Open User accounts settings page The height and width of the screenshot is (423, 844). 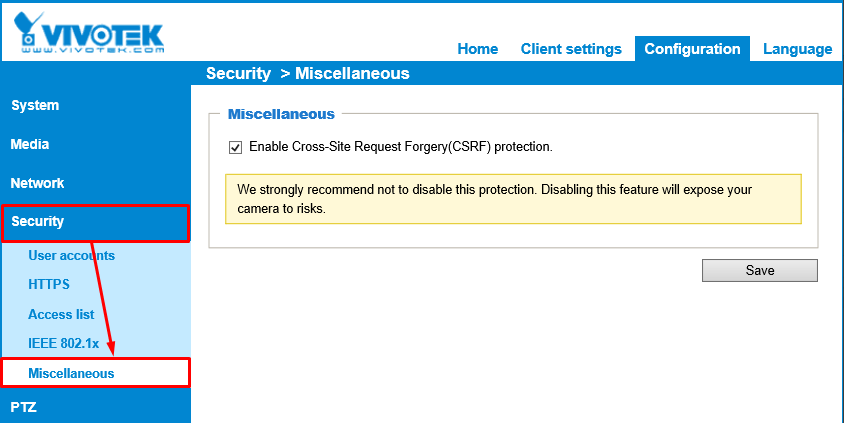71,255
